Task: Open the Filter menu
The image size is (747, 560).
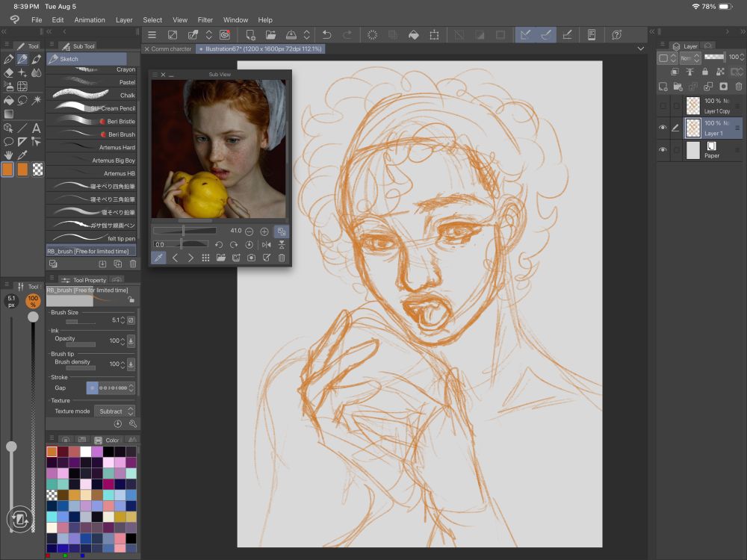Action: [205, 20]
